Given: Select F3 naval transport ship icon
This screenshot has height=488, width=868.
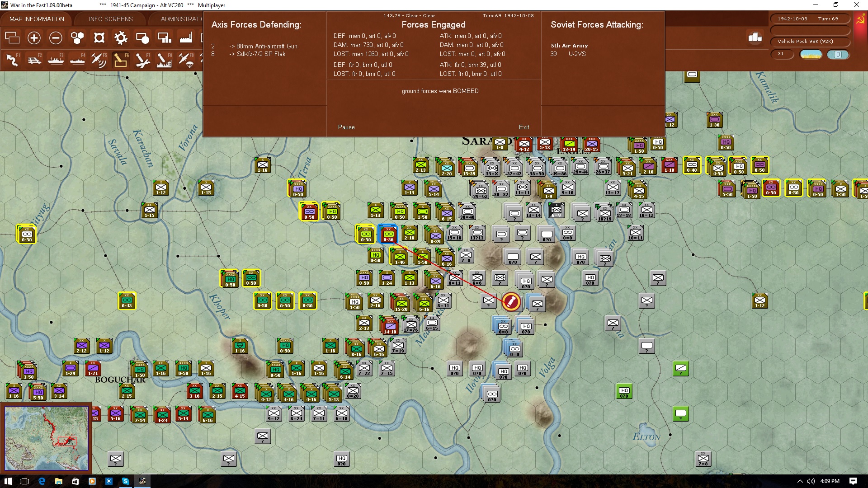Looking at the screenshot, I should (56, 60).
